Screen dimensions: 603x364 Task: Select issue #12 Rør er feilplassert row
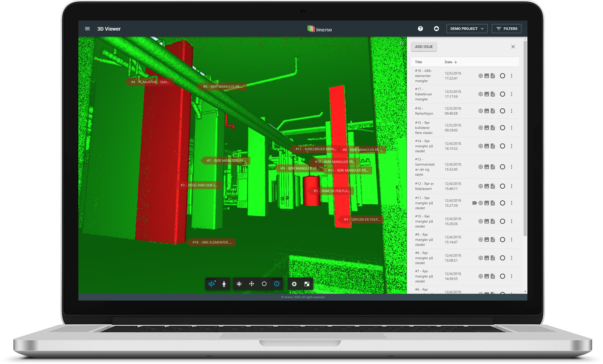click(x=424, y=186)
